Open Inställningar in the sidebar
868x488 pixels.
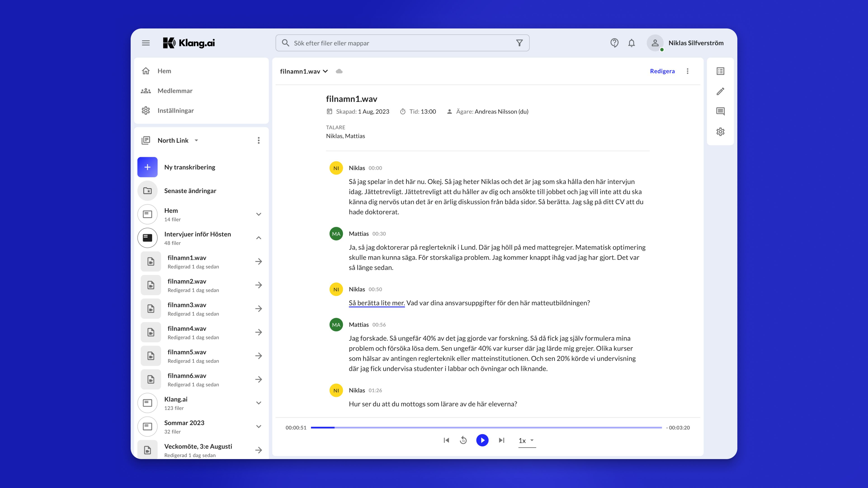[x=175, y=110]
